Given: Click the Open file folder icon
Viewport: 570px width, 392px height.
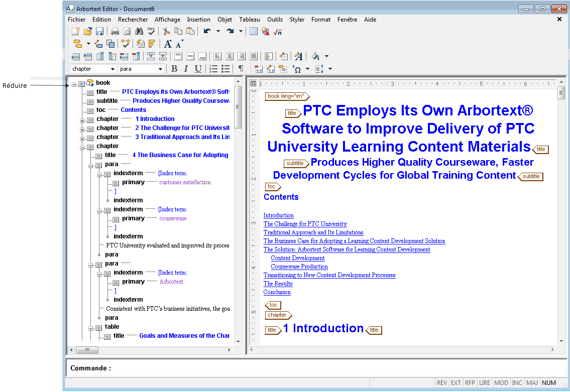Looking at the screenshot, I should pyautogui.click(x=87, y=32).
